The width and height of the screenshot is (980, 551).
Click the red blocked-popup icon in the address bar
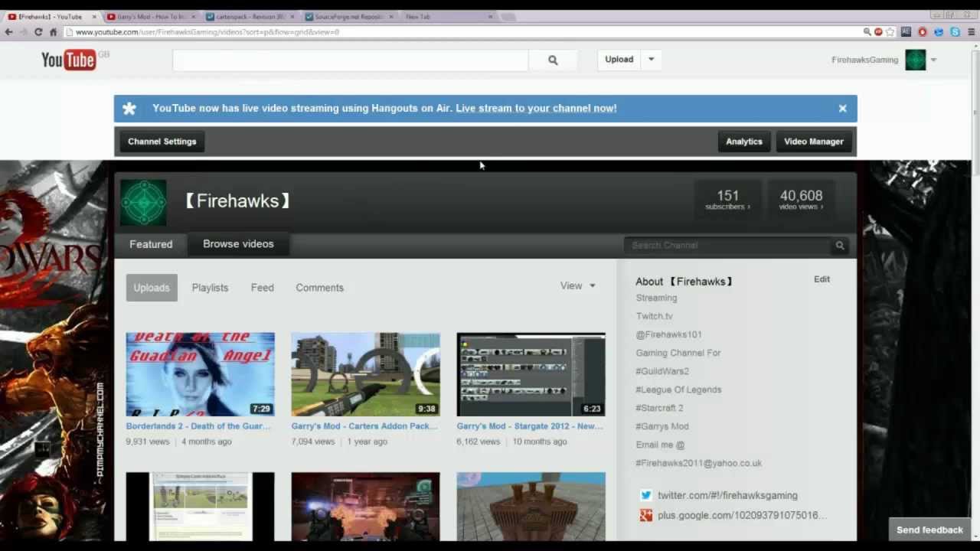tap(878, 32)
